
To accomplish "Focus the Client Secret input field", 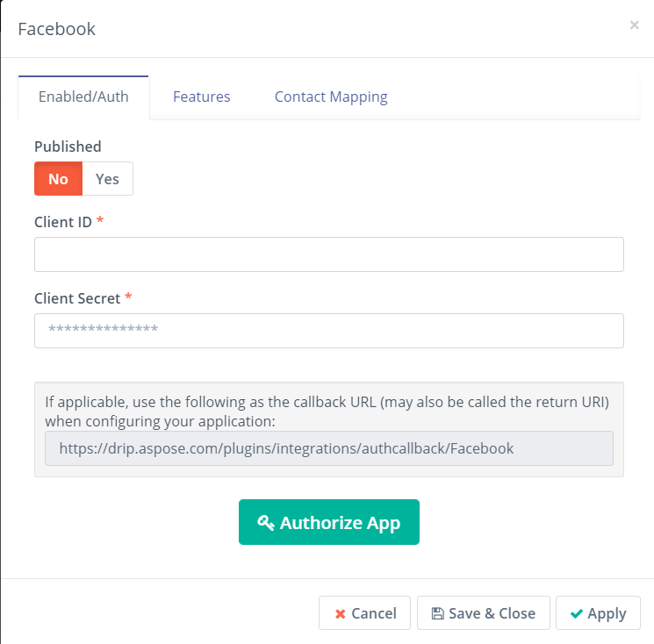I will 329,331.
